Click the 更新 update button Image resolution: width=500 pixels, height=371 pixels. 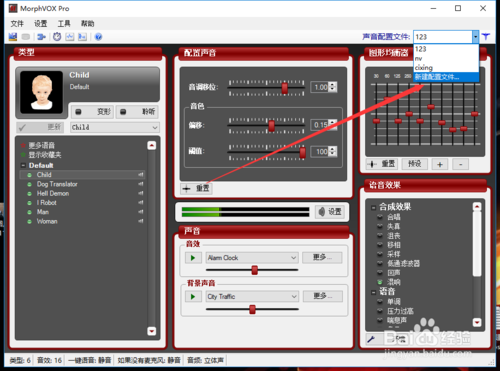pyautogui.click(x=40, y=127)
